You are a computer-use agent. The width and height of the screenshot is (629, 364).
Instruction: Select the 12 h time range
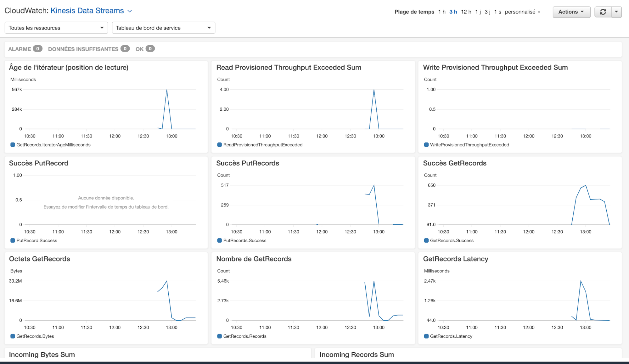tap(466, 12)
